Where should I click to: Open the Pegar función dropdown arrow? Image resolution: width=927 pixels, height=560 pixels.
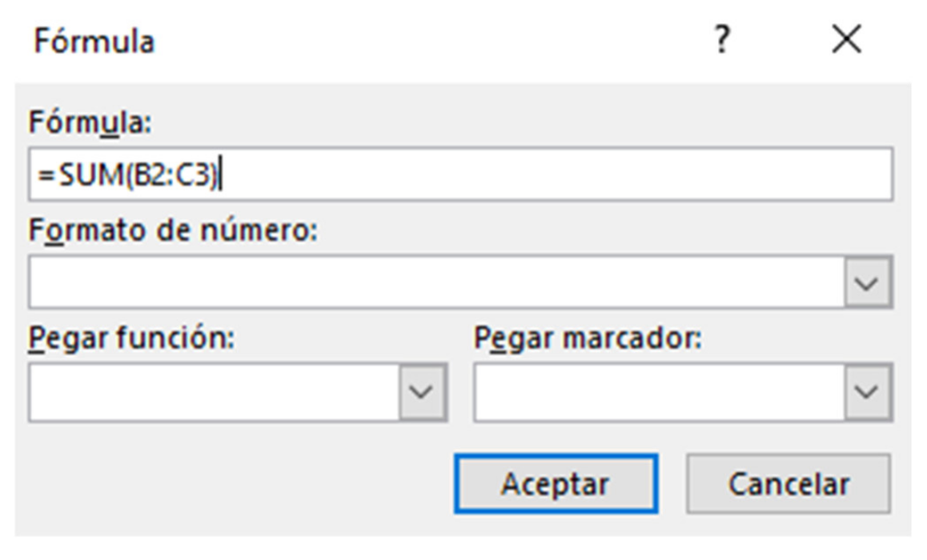pyautogui.click(x=423, y=393)
